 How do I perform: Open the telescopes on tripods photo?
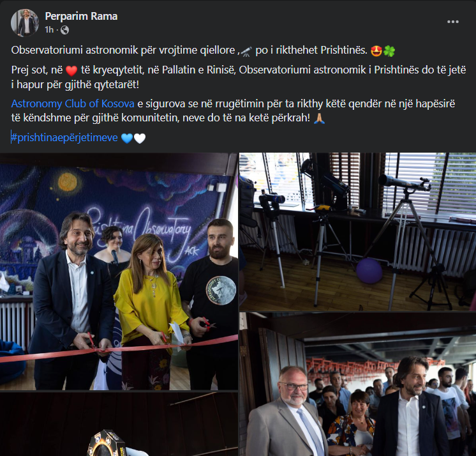point(357,232)
